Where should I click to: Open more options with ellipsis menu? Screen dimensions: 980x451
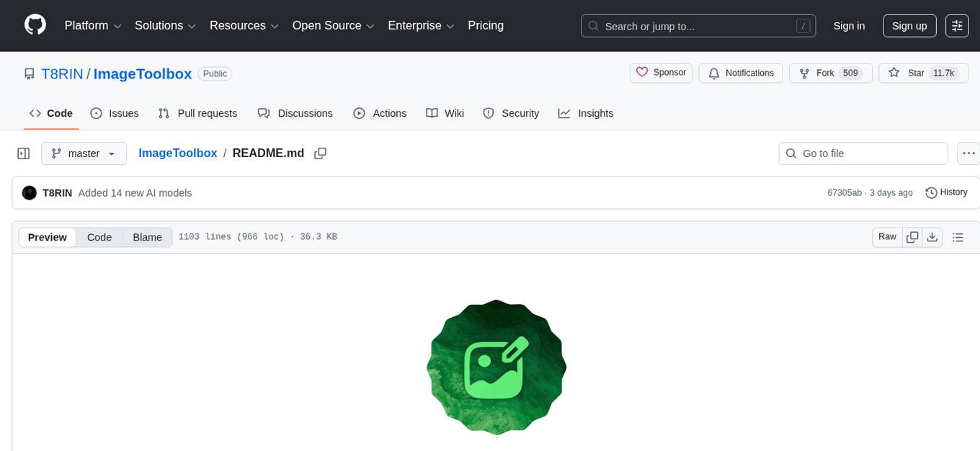(x=968, y=153)
